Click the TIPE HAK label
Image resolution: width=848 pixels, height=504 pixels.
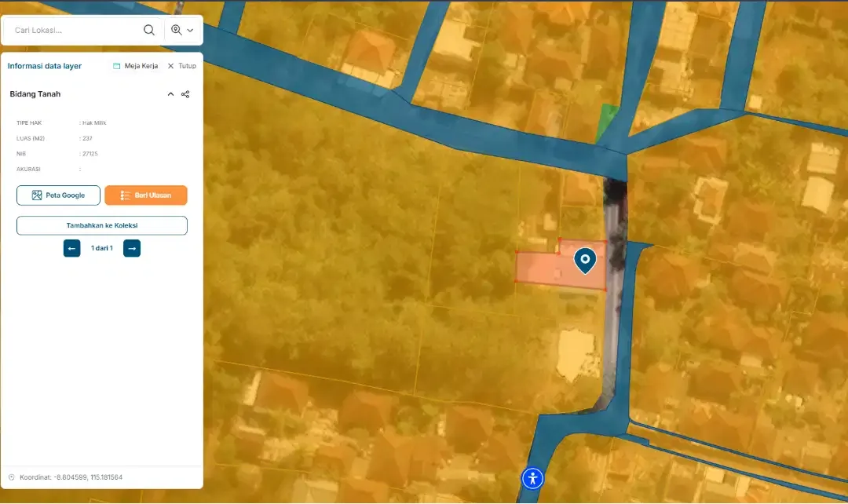tap(29, 123)
